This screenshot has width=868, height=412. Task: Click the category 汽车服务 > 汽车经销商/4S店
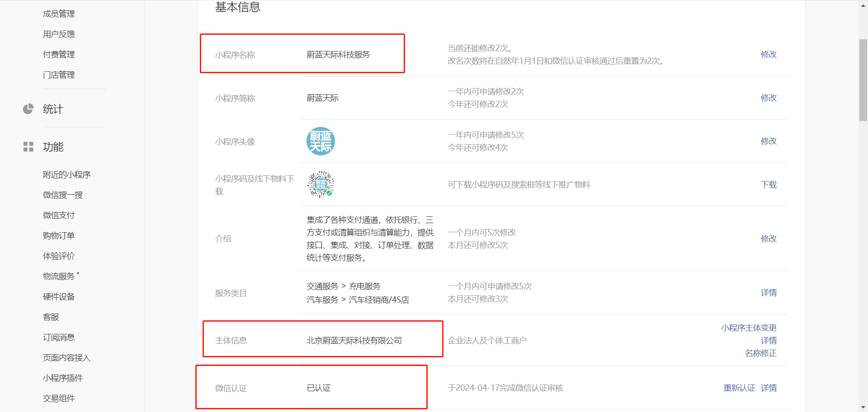[358, 300]
